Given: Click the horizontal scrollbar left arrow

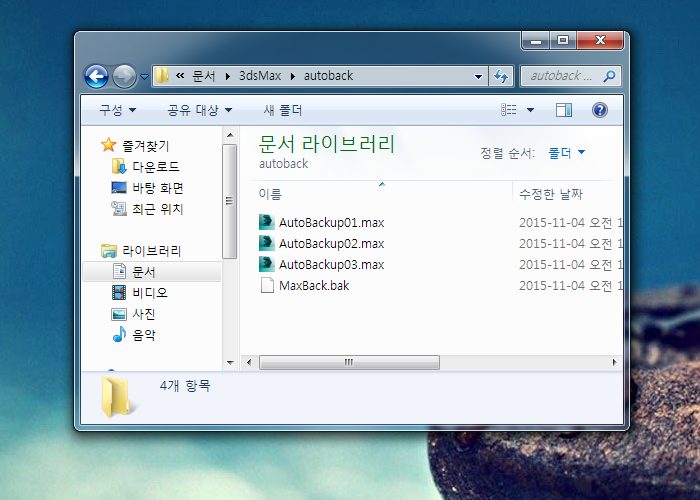Looking at the screenshot, I should point(249,362).
